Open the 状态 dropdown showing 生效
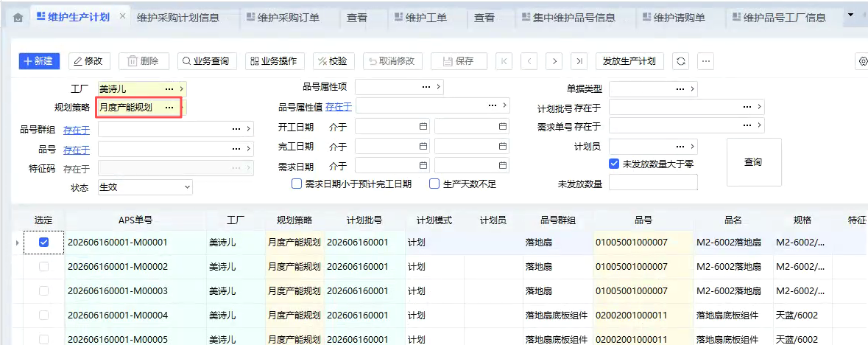 pos(145,187)
